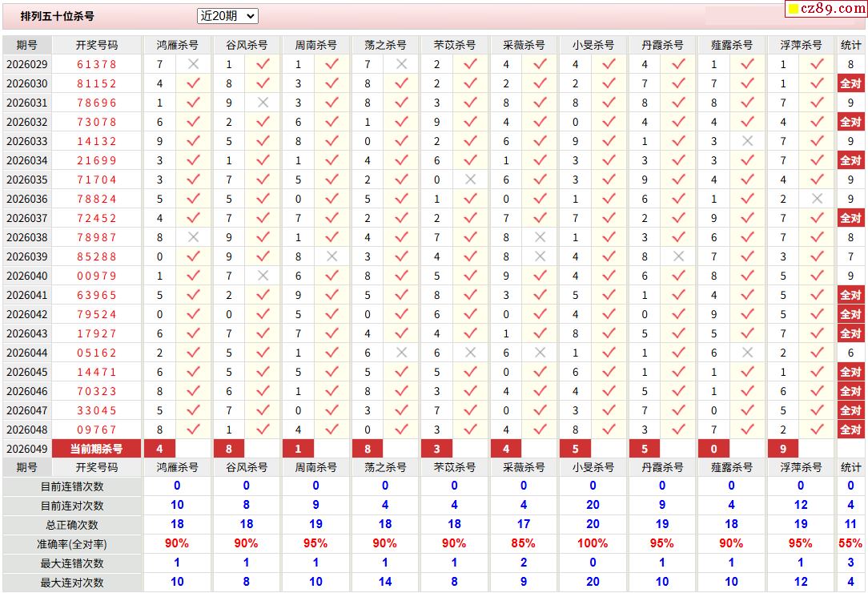
Task: Click the 14 max streak value for 荡之杀号
Action: point(385,582)
